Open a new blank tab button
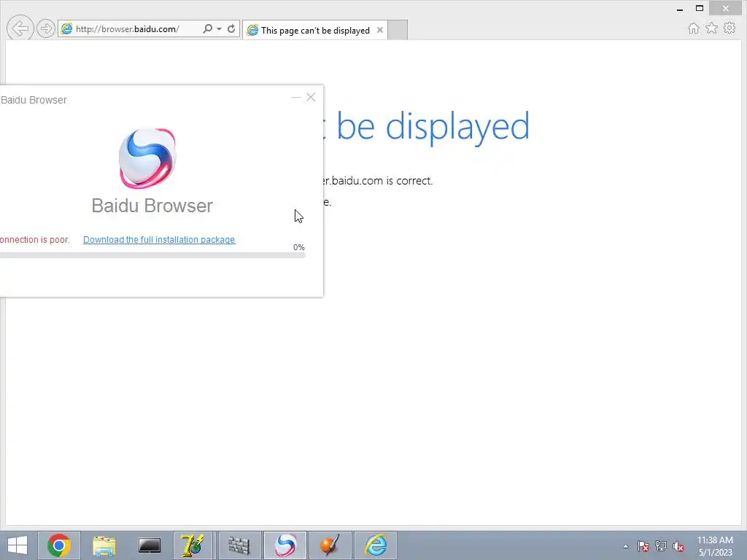Image resolution: width=747 pixels, height=560 pixels. click(x=398, y=30)
